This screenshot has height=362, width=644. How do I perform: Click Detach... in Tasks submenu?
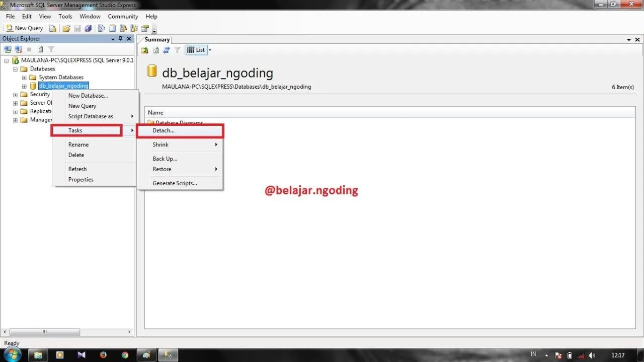180,130
